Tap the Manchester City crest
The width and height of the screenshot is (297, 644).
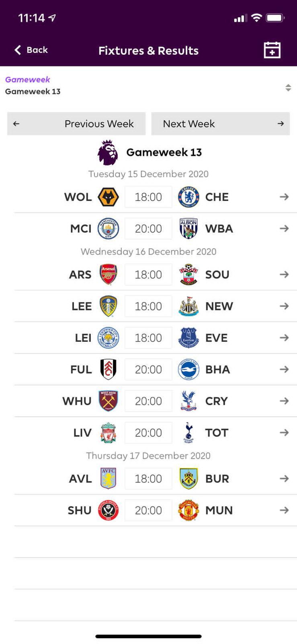tap(108, 229)
